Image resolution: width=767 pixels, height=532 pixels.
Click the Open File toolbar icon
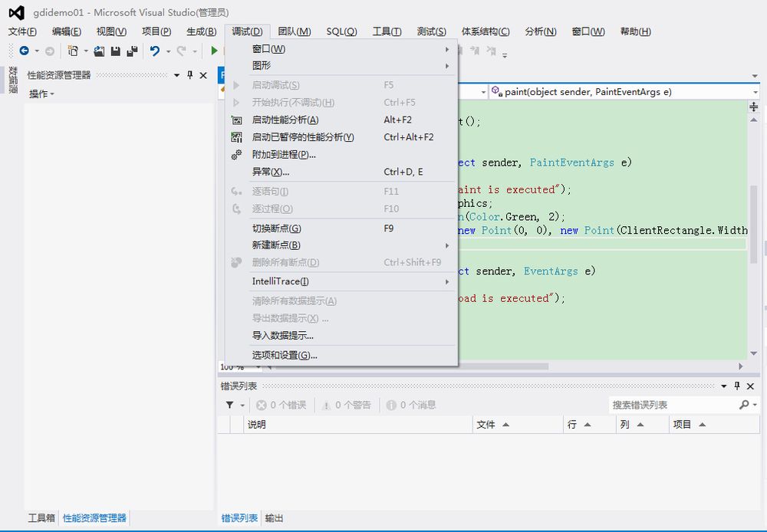(99, 51)
